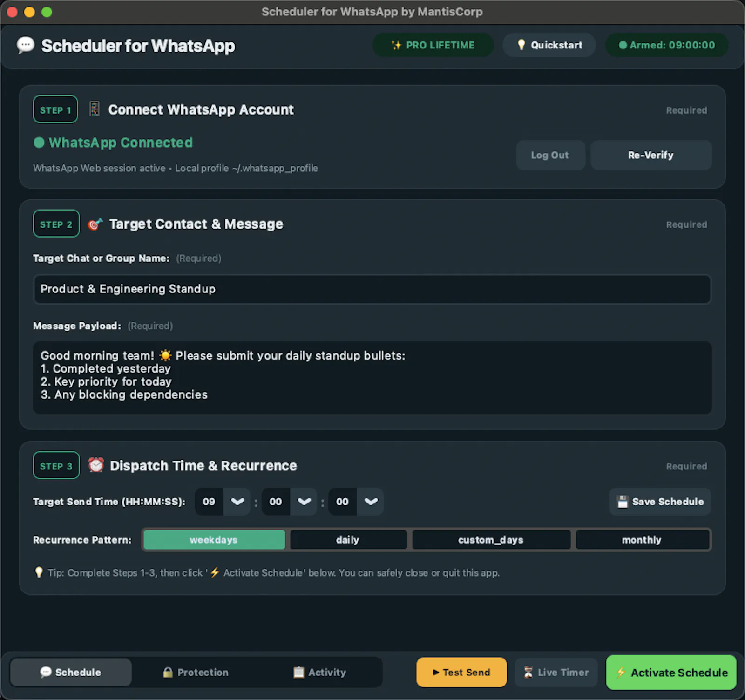This screenshot has height=700, width=745.
Task: Switch to the Schedule tab
Action: (x=71, y=672)
